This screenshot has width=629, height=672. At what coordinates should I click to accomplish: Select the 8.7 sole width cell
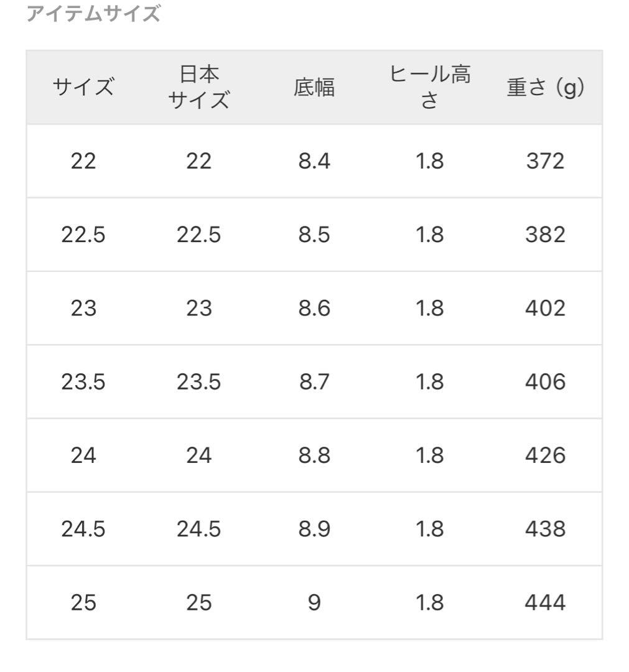point(314,381)
